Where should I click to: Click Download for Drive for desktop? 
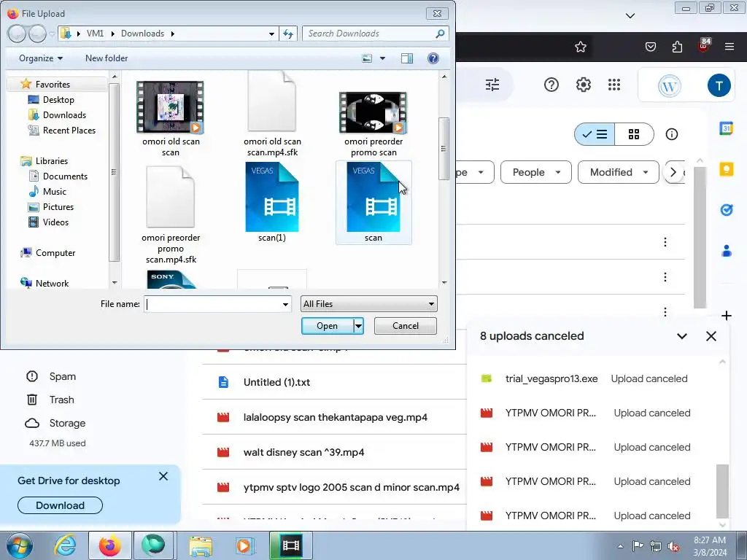(x=60, y=505)
